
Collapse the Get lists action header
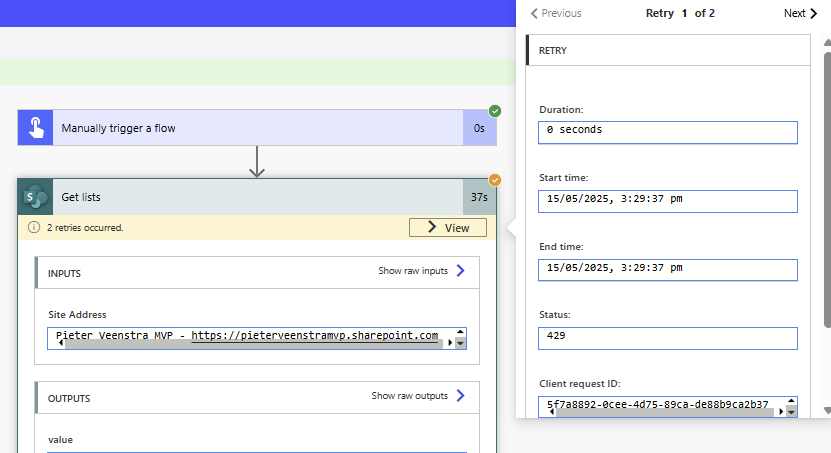[x=258, y=197]
